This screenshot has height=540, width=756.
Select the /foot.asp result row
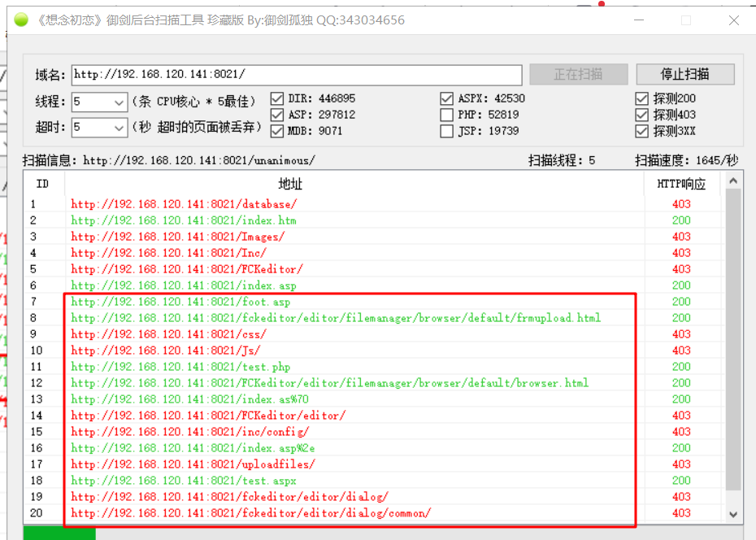371,302
